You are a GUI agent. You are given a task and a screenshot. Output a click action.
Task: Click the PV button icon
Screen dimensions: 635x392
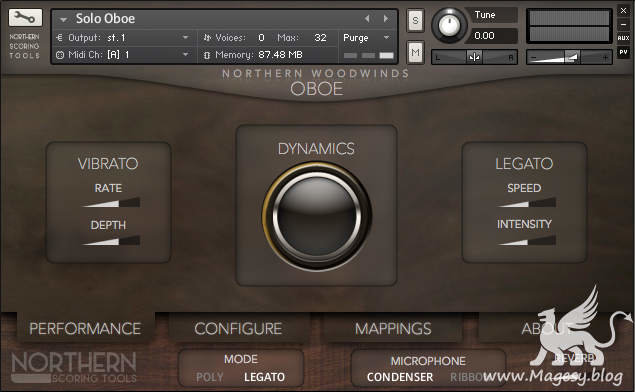click(623, 52)
